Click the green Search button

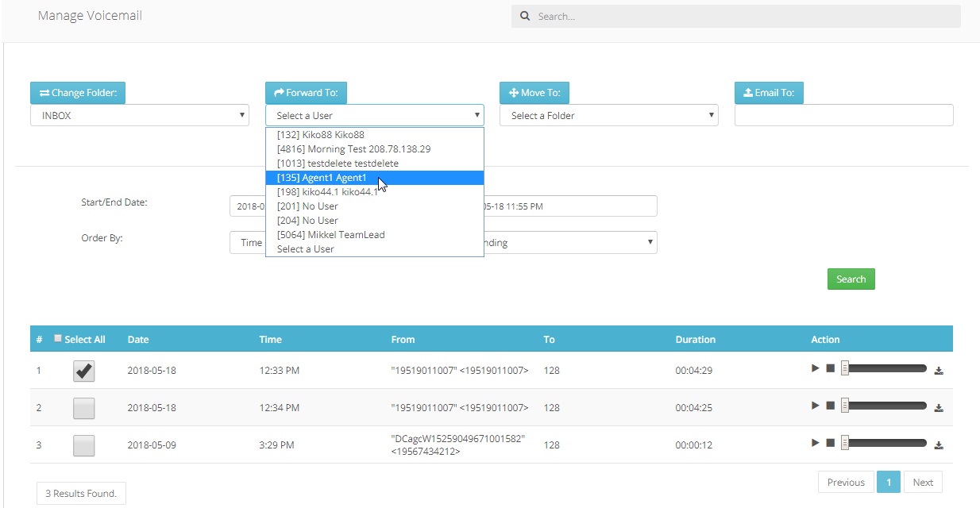click(851, 279)
